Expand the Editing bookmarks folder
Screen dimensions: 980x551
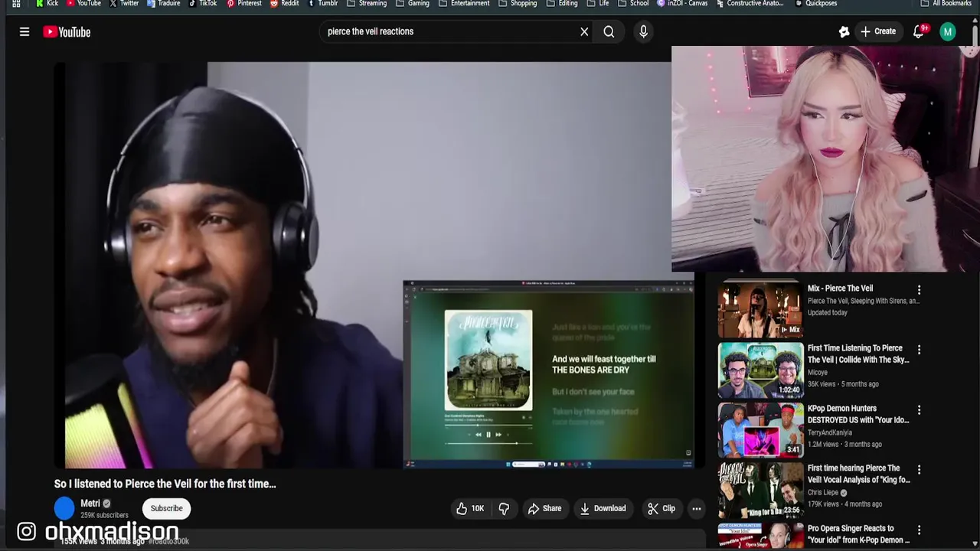tap(562, 4)
